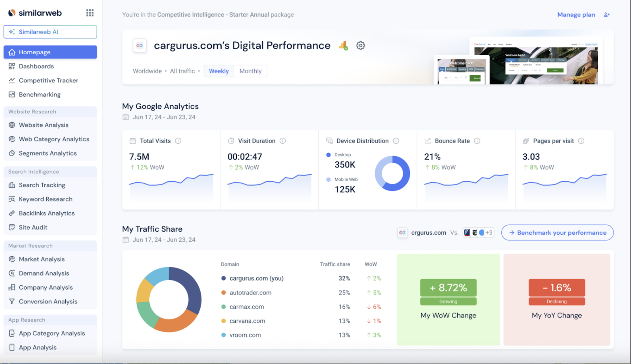
Task: Click the add user icon
Action: (607, 15)
